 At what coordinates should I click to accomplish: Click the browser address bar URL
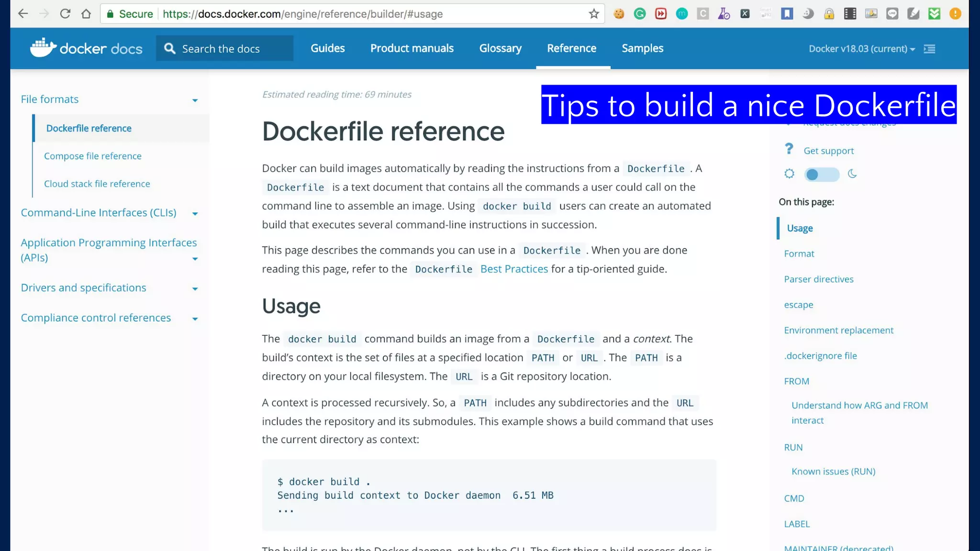coord(302,14)
